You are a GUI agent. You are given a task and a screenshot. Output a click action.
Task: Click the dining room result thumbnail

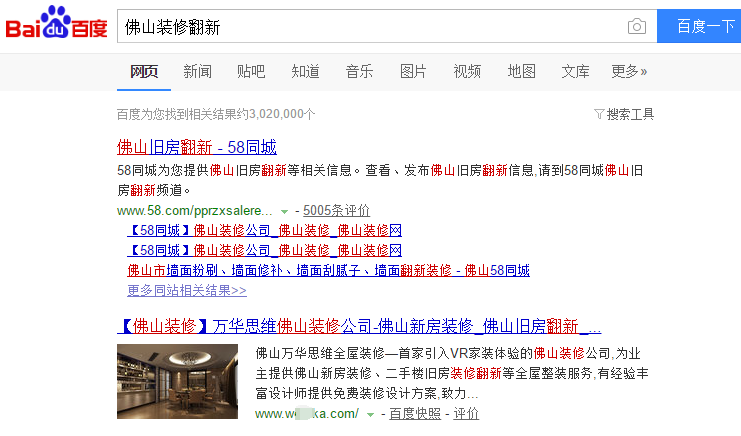177,381
